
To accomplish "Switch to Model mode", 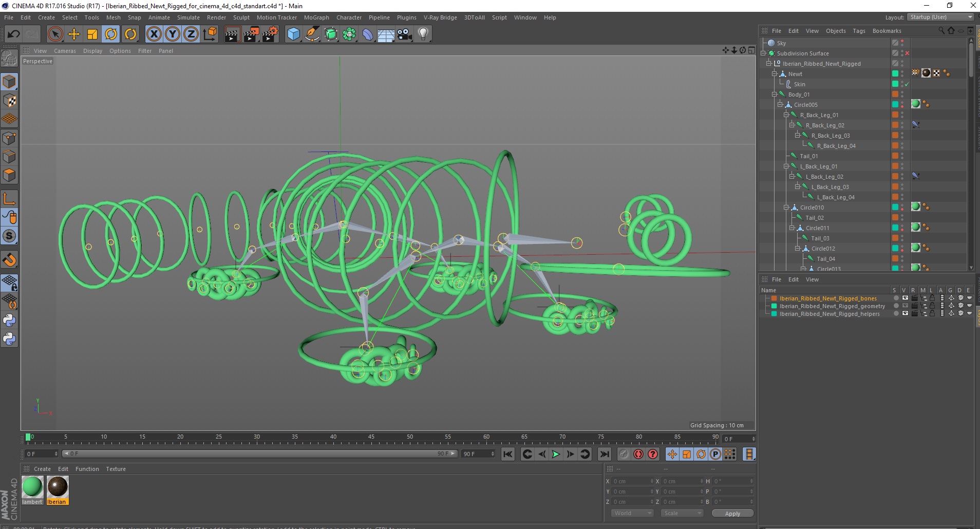I will point(9,82).
